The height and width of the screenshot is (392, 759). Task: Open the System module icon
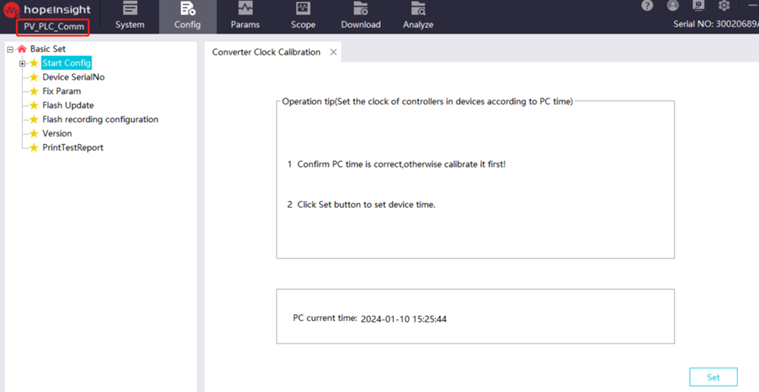pyautogui.click(x=130, y=8)
